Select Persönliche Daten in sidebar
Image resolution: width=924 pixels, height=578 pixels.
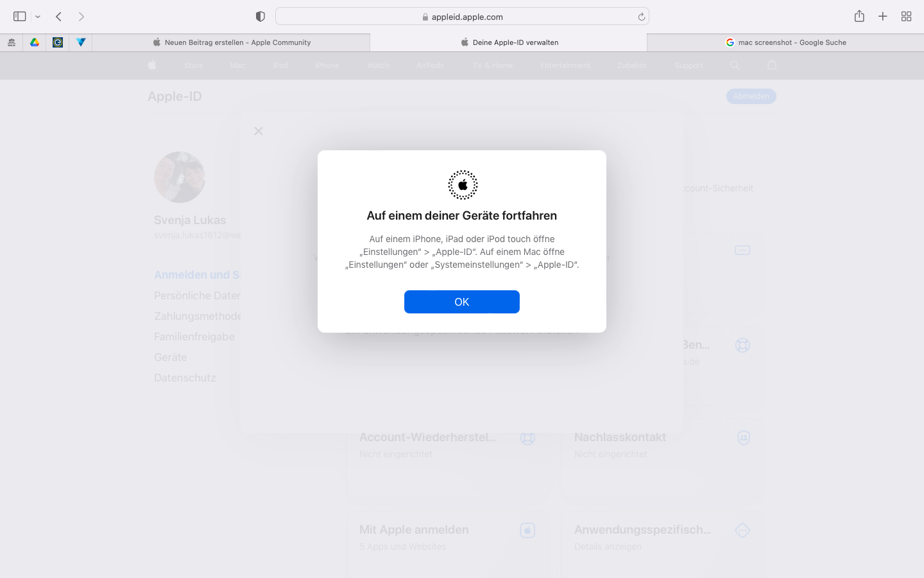coord(197,295)
